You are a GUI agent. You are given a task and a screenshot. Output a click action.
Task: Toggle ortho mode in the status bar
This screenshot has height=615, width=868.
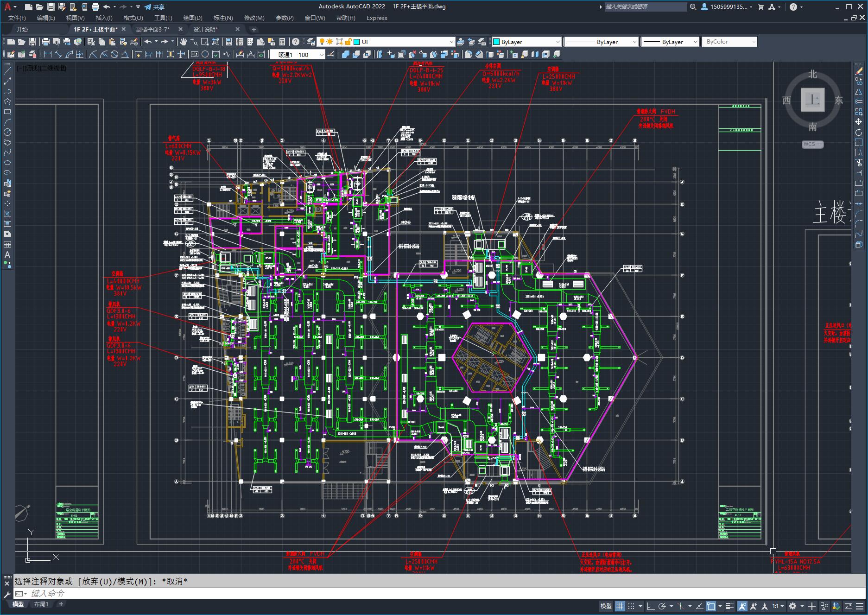651,606
